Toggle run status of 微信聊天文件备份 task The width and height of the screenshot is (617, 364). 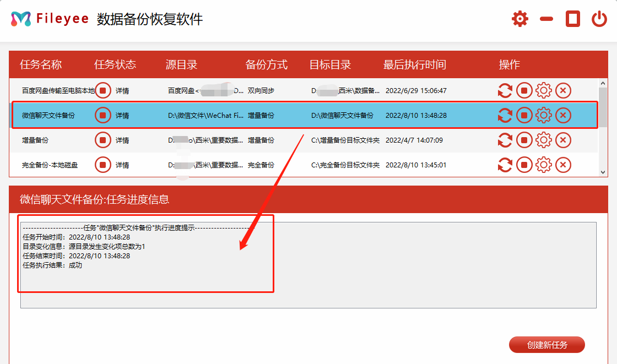coord(103,115)
